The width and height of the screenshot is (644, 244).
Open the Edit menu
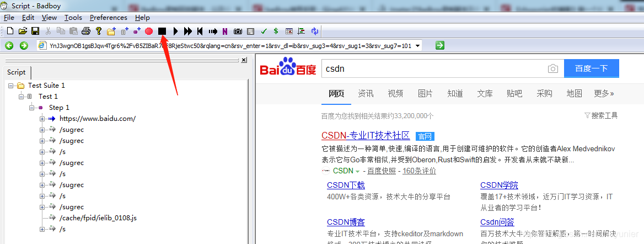click(28, 17)
